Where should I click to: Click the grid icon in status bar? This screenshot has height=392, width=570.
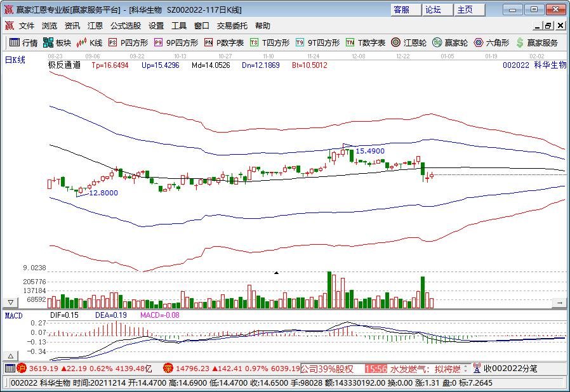point(10,369)
